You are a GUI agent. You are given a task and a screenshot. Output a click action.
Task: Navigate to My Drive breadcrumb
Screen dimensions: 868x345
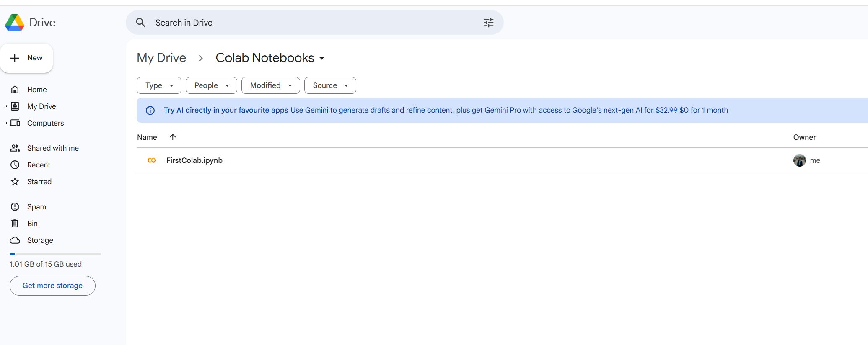(161, 58)
